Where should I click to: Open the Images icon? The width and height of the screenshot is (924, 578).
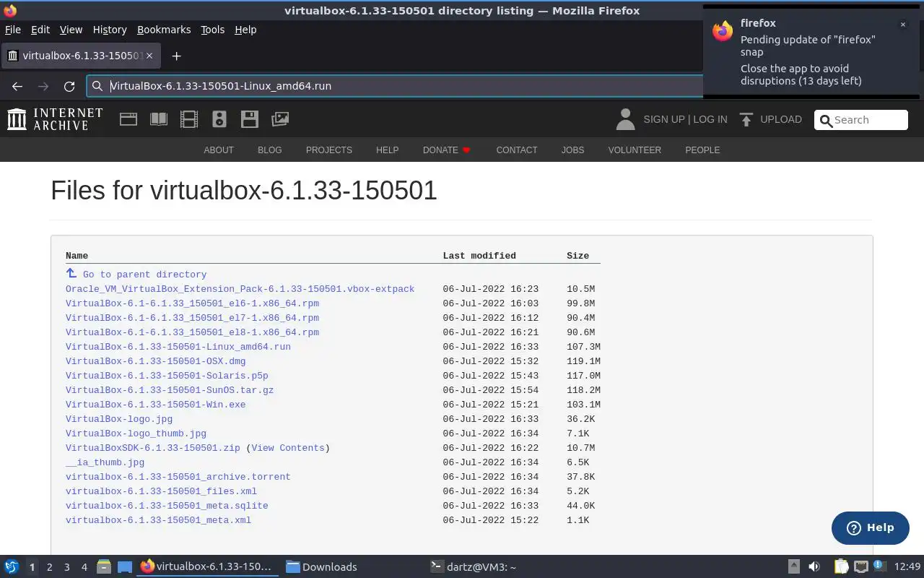280,119
